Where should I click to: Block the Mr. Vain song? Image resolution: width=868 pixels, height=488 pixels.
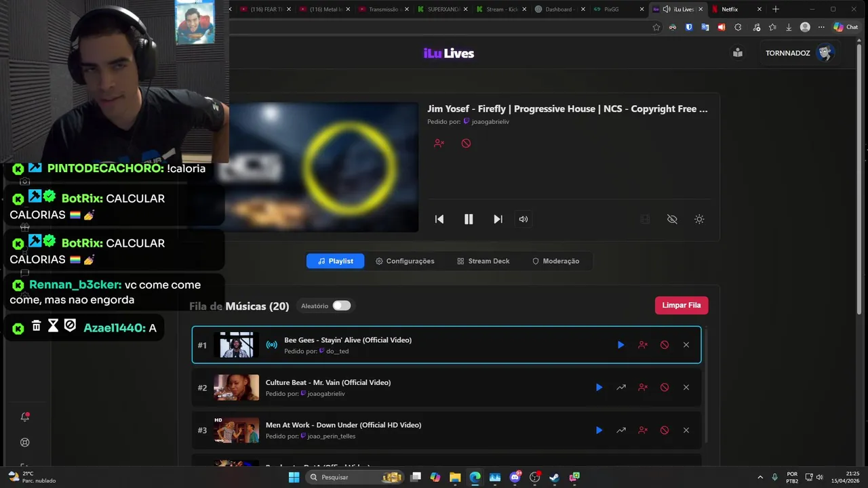click(665, 388)
